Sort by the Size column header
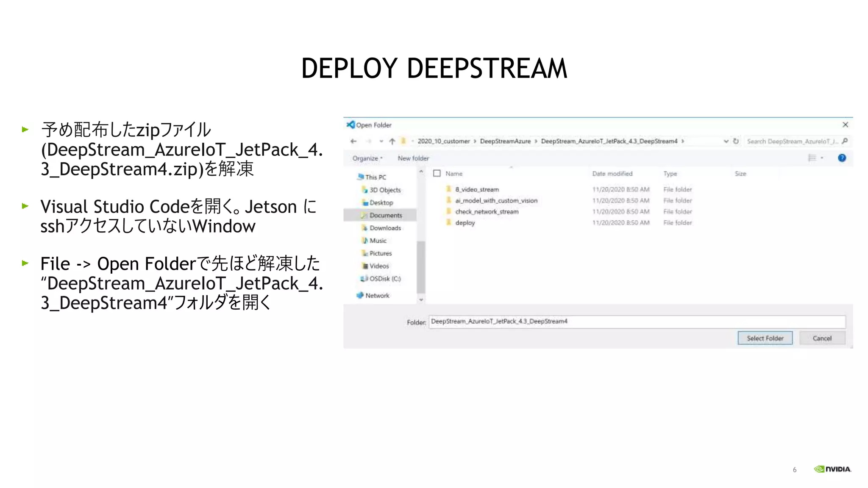The height and width of the screenshot is (488, 868). (x=740, y=174)
